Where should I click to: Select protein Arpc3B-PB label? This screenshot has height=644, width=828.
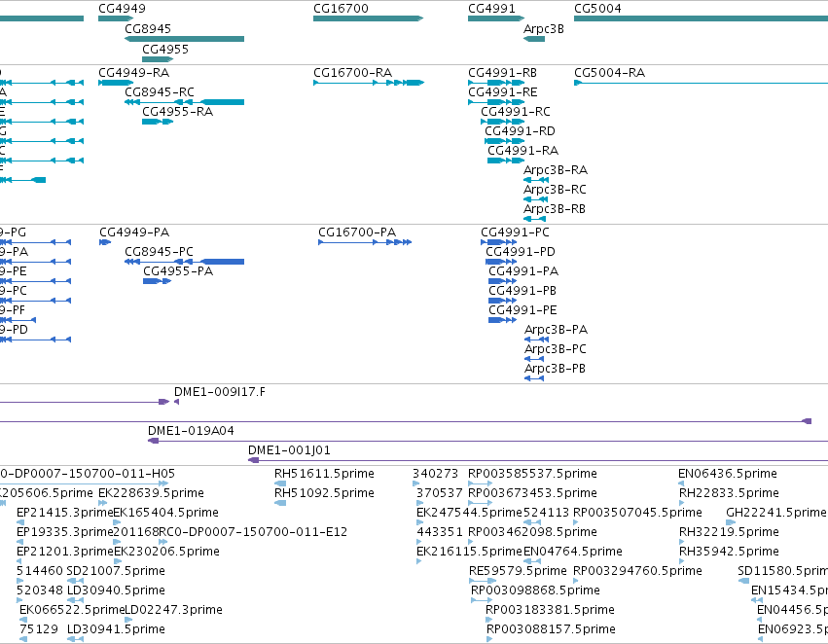(555, 369)
